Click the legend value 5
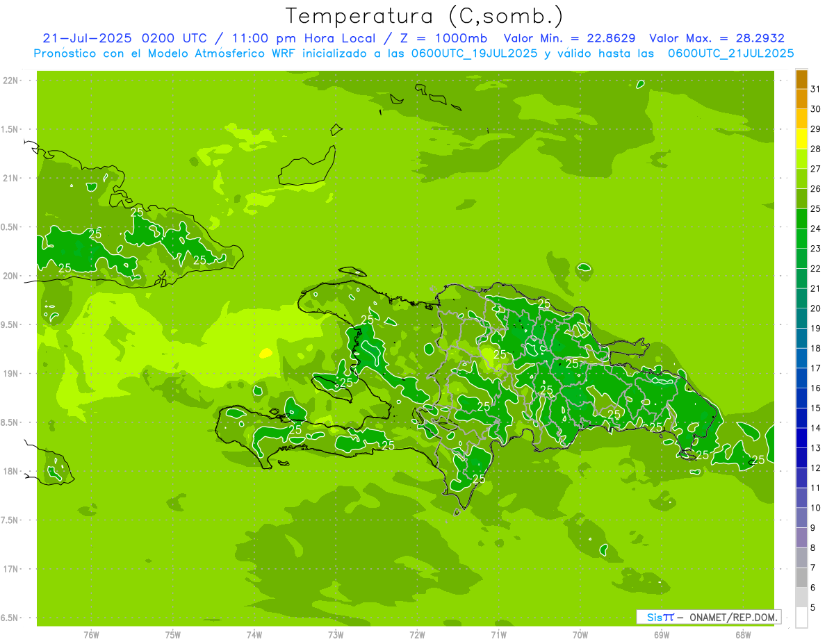Screen dimensions: 834x644 tap(813, 608)
